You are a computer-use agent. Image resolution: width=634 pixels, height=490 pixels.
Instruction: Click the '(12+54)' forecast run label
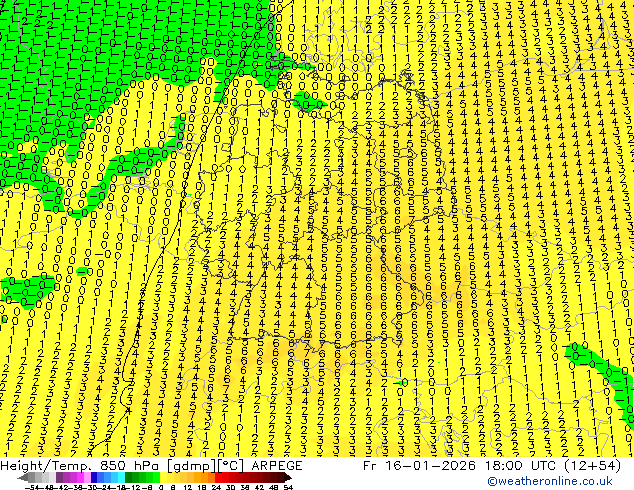(x=593, y=466)
